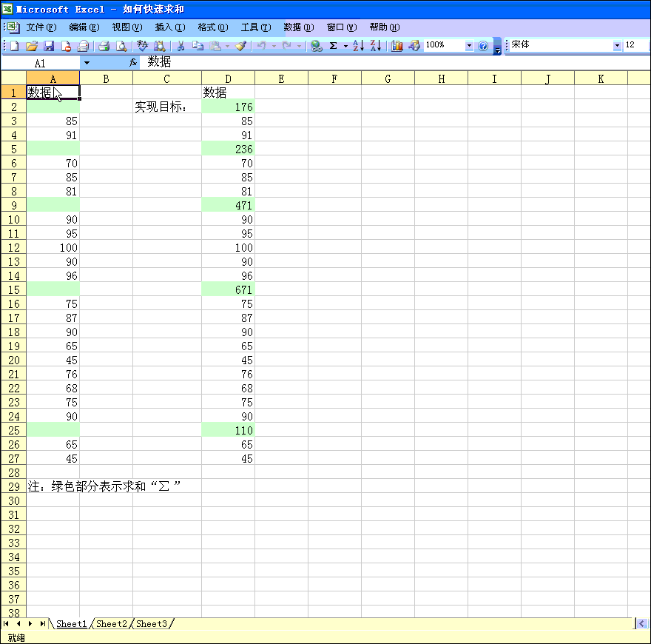
Task: Open the font name dropdown list
Action: click(617, 46)
